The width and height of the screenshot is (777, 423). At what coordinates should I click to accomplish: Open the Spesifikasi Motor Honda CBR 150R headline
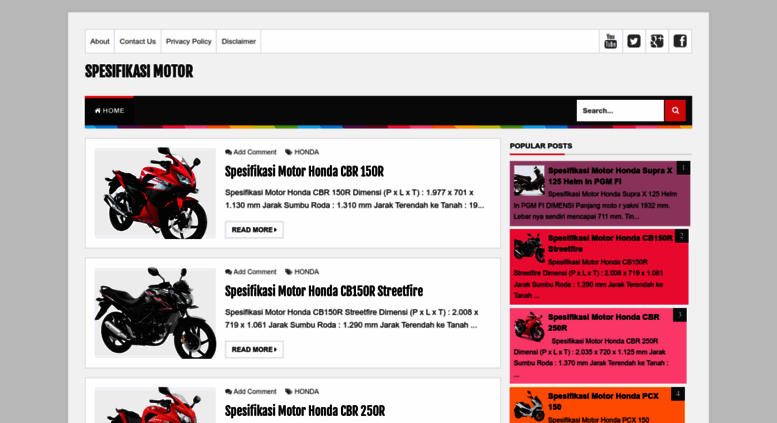pos(304,172)
